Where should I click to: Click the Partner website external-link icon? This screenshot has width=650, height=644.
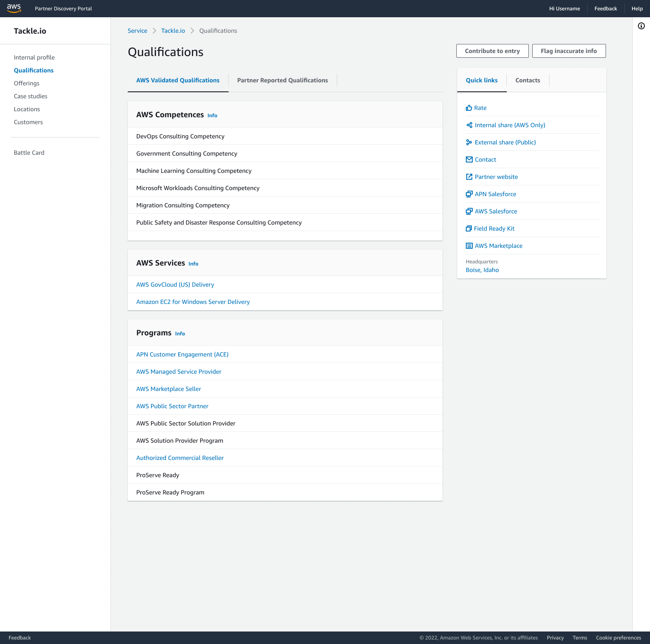click(x=469, y=177)
